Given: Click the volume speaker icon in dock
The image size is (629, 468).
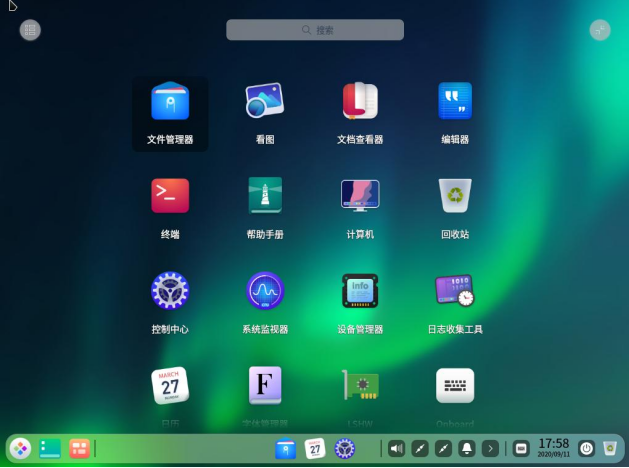Looking at the screenshot, I should (396, 449).
